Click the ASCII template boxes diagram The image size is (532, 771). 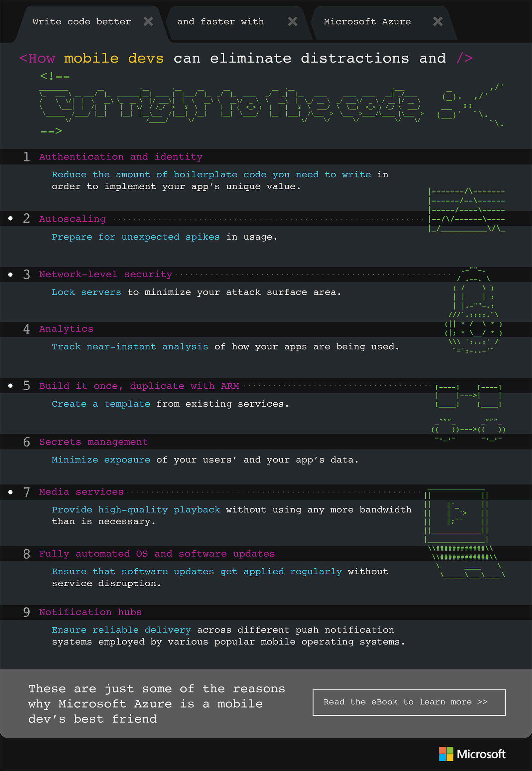(x=468, y=396)
